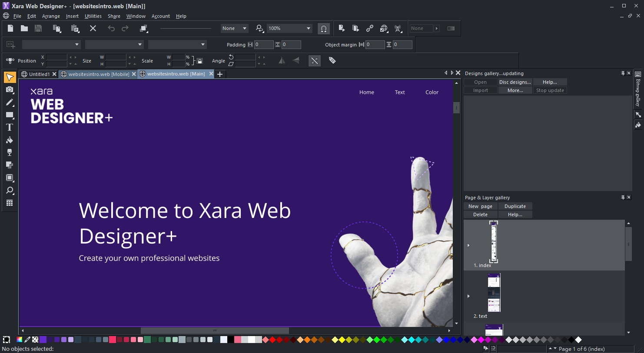Select the Photo camera tool

10,89
